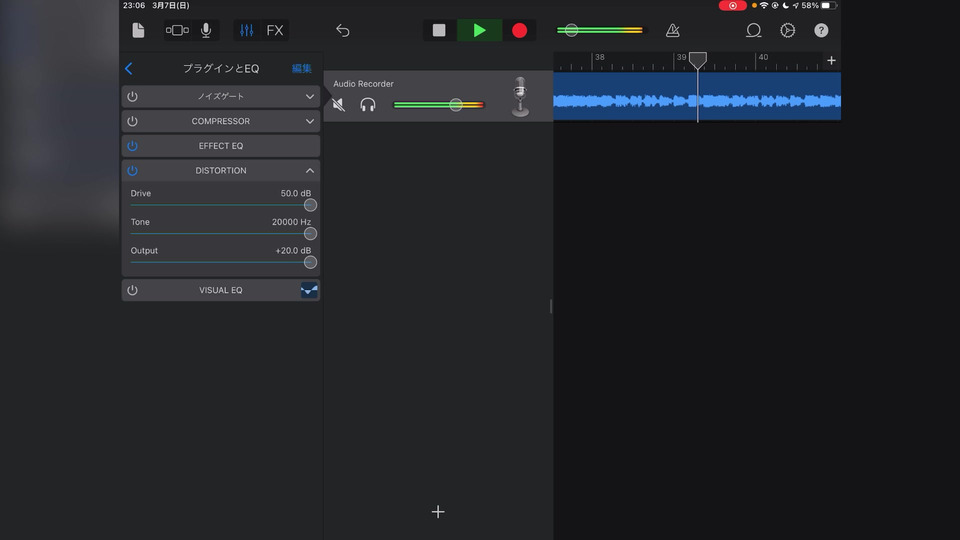The image size is (960, 540).
Task: Open My Songs document browser icon
Action: [x=138, y=30]
